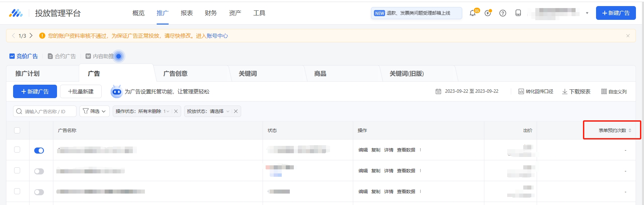The width and height of the screenshot is (644, 205).
Task: Click the 出价 column header
Action: tap(528, 130)
